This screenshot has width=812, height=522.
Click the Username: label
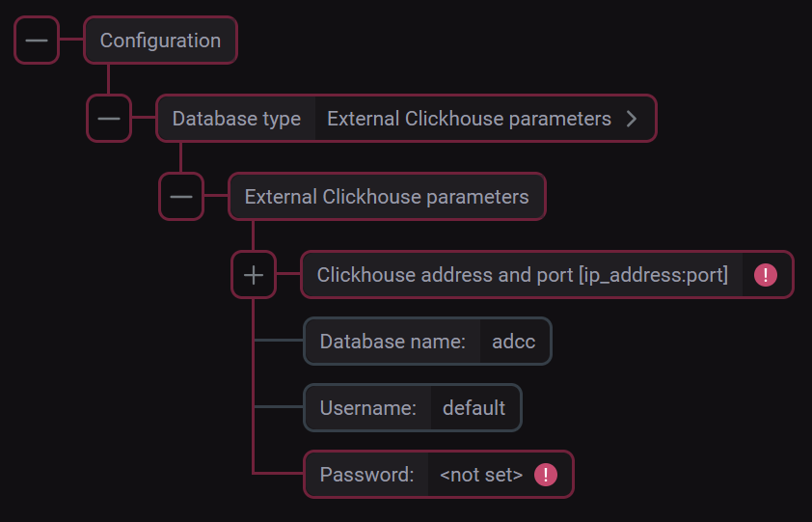[x=368, y=408]
